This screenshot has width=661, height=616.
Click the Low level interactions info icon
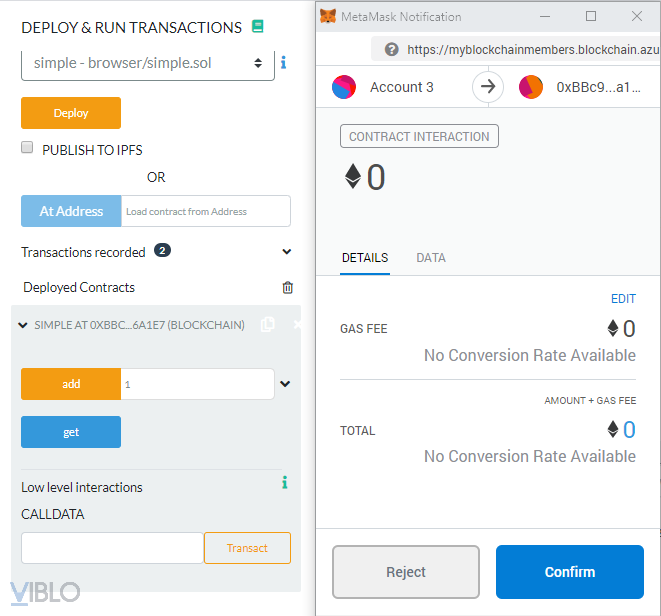pyautogui.click(x=285, y=483)
